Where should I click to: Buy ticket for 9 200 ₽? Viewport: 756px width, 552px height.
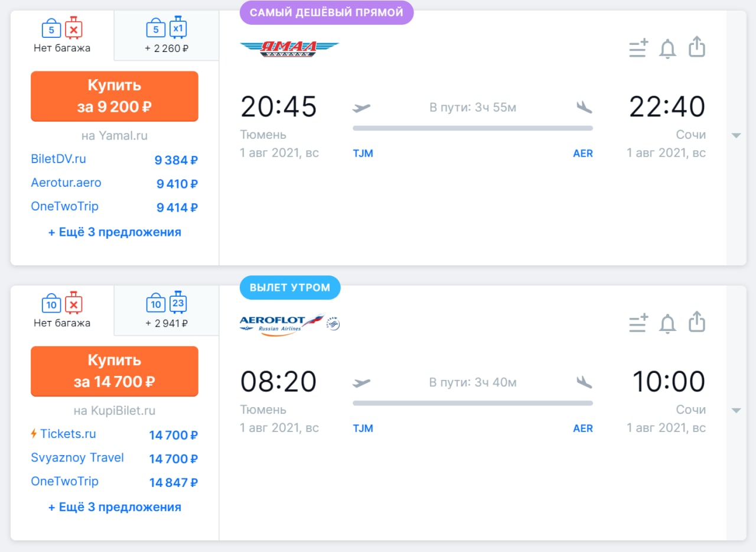[x=115, y=96]
